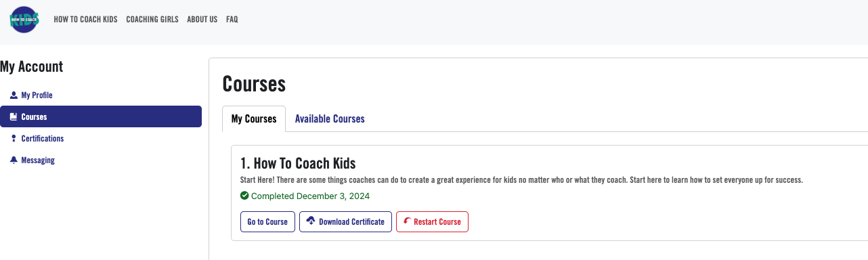Click the cloud download icon on Download Certificate
868x260 pixels.
[x=311, y=221]
